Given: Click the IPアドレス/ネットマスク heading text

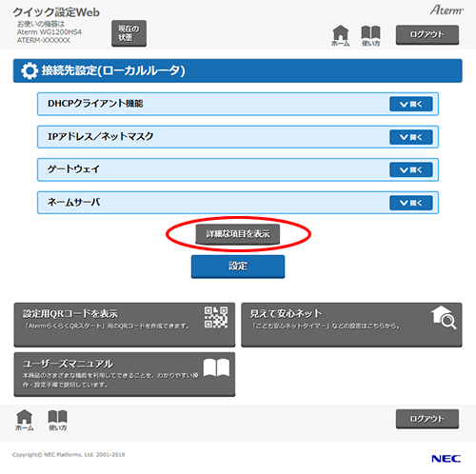Looking at the screenshot, I should [101, 136].
